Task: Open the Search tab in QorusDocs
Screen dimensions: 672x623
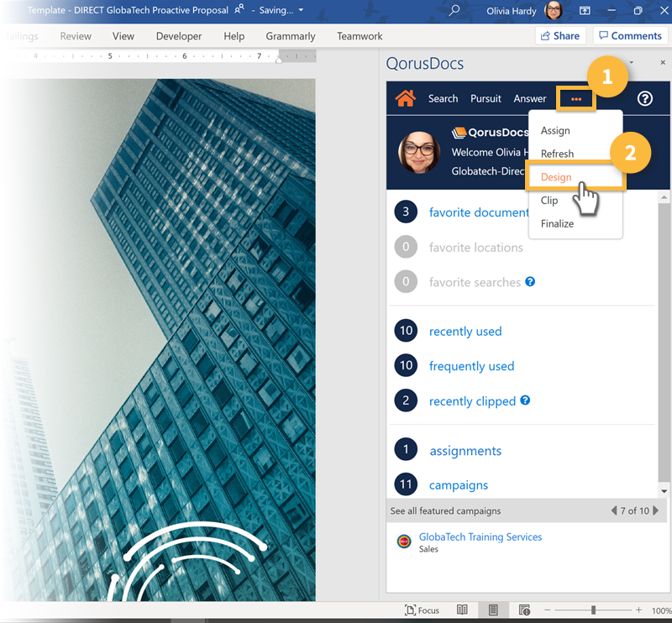Action: tap(443, 98)
